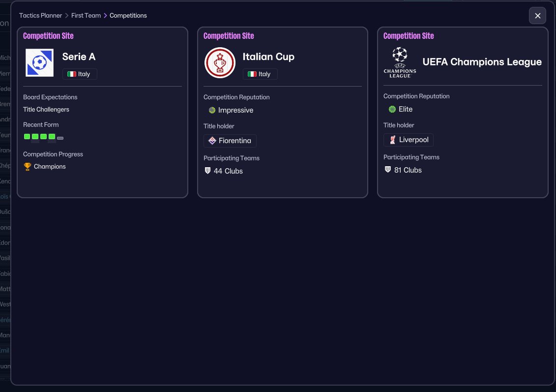Click the gold trophy icon beside Champions
Image resolution: width=556 pixels, height=392 pixels.
click(28, 167)
